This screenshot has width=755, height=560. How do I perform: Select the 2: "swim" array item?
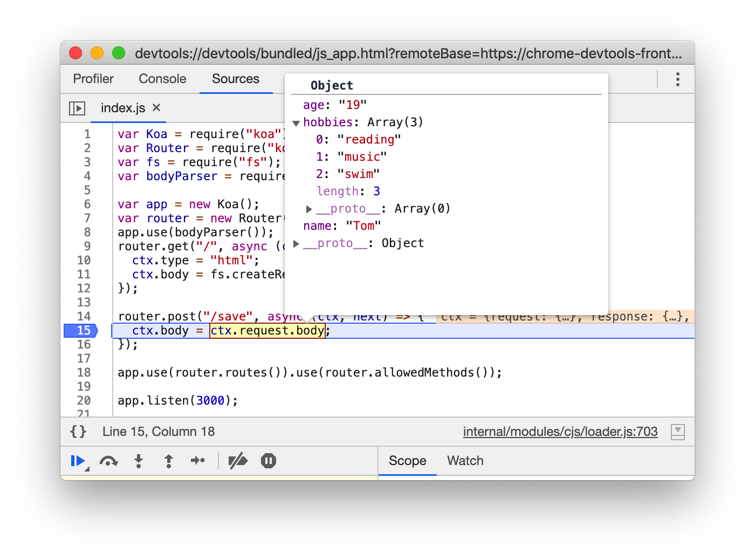click(348, 174)
